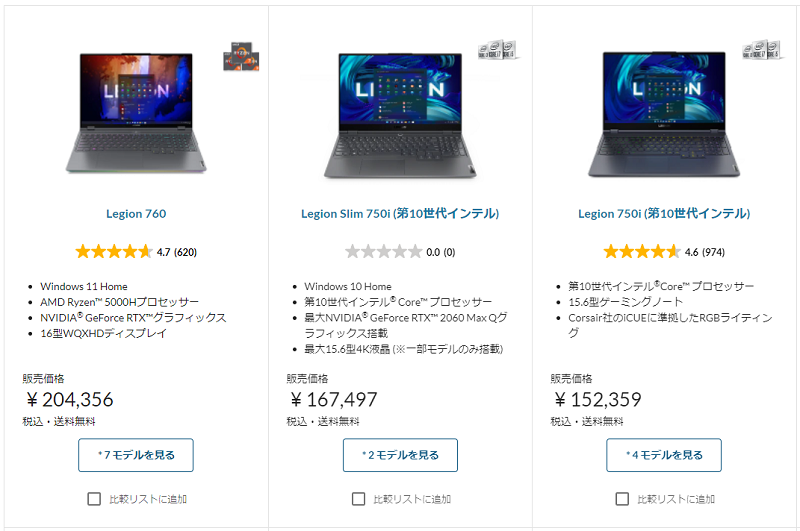
Task: Click the 7モデルを見る button
Action: [136, 455]
